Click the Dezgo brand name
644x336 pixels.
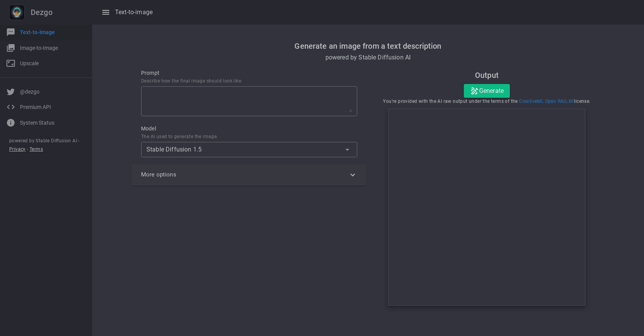tap(41, 12)
